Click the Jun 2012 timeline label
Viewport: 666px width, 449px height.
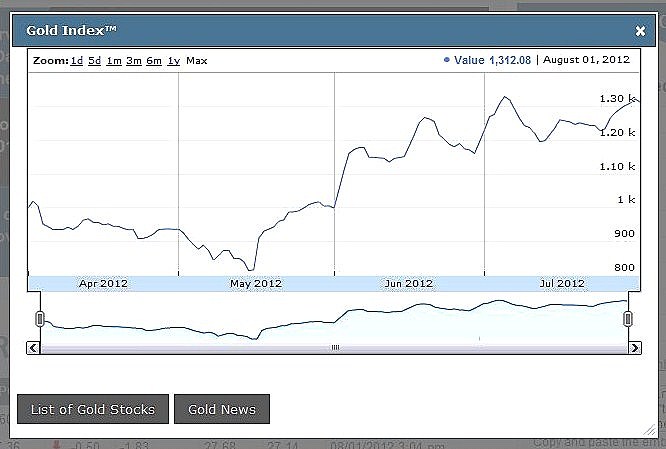coord(408,284)
